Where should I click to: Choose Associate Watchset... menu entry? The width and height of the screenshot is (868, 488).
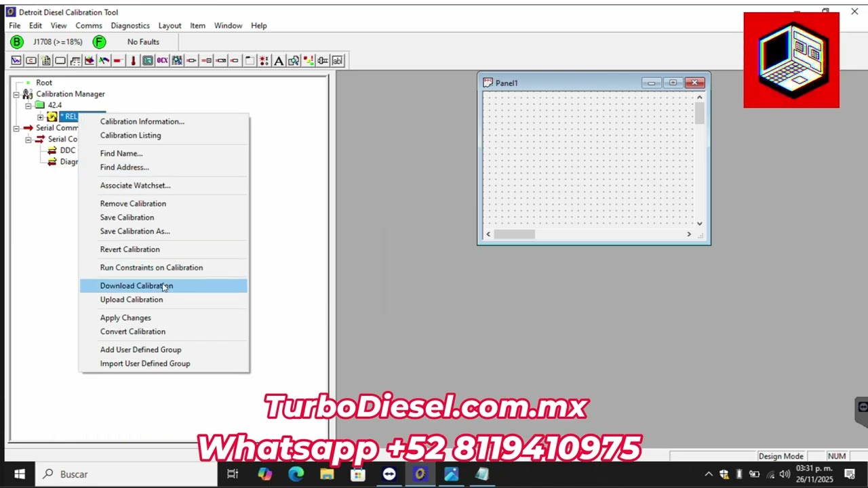point(163,185)
